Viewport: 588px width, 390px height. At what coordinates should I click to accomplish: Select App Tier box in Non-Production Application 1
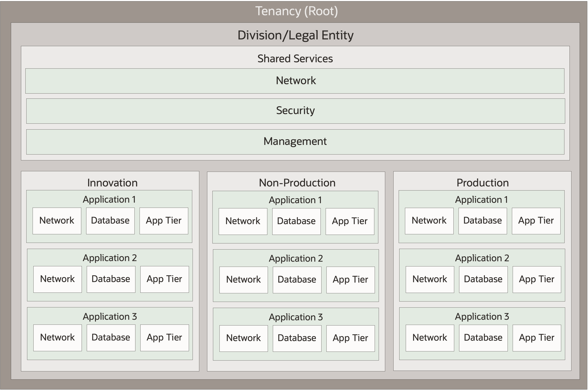[x=350, y=221]
